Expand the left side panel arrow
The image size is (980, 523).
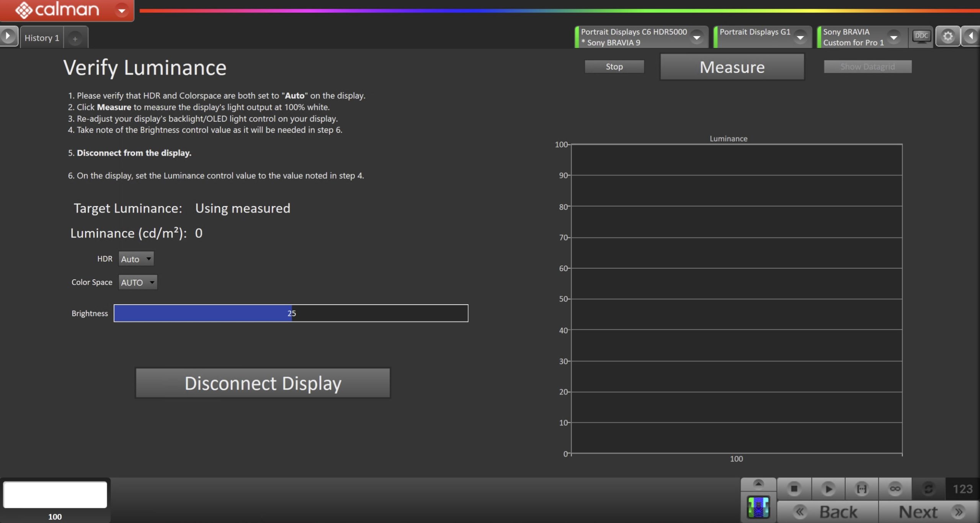(x=8, y=36)
